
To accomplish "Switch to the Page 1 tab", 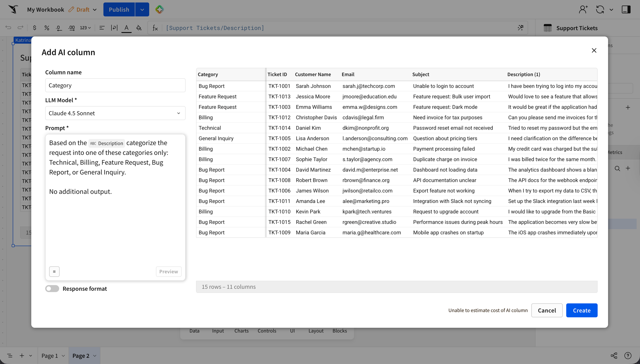I will 49,356.
